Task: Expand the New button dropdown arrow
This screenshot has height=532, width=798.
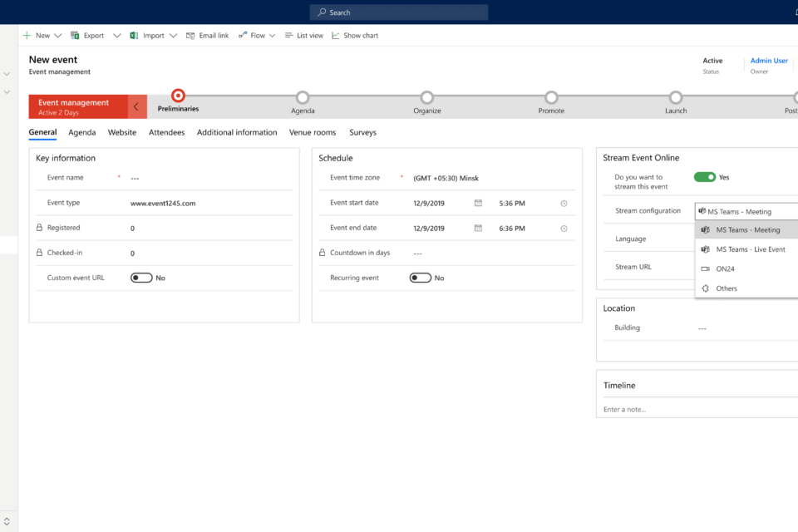Action: point(58,36)
